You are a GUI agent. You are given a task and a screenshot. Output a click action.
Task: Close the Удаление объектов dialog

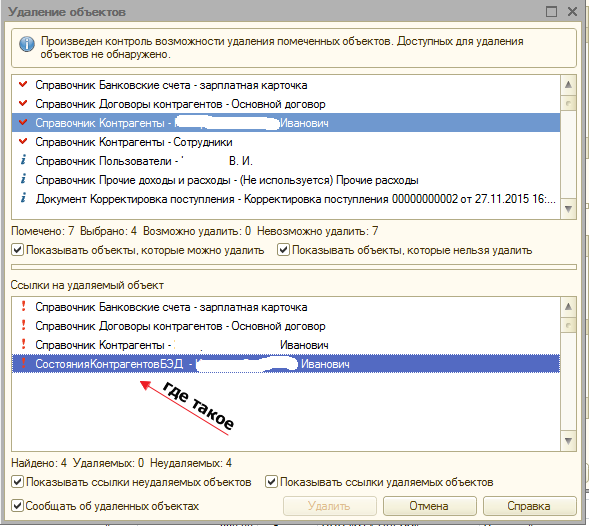pos(572,12)
